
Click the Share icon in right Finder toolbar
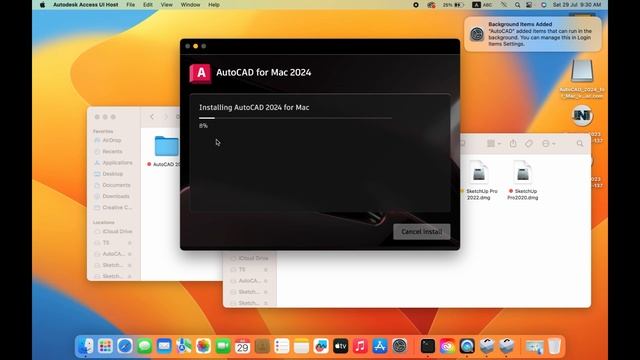(x=513, y=144)
